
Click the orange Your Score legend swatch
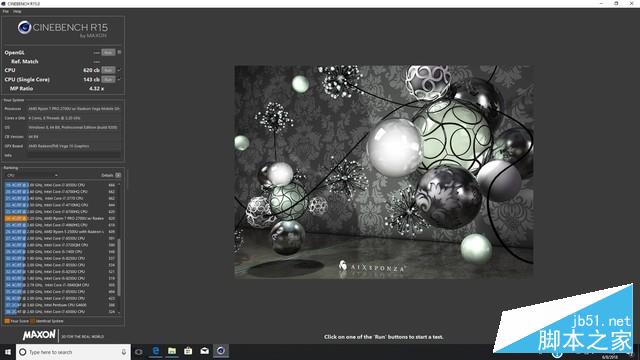(x=7, y=321)
